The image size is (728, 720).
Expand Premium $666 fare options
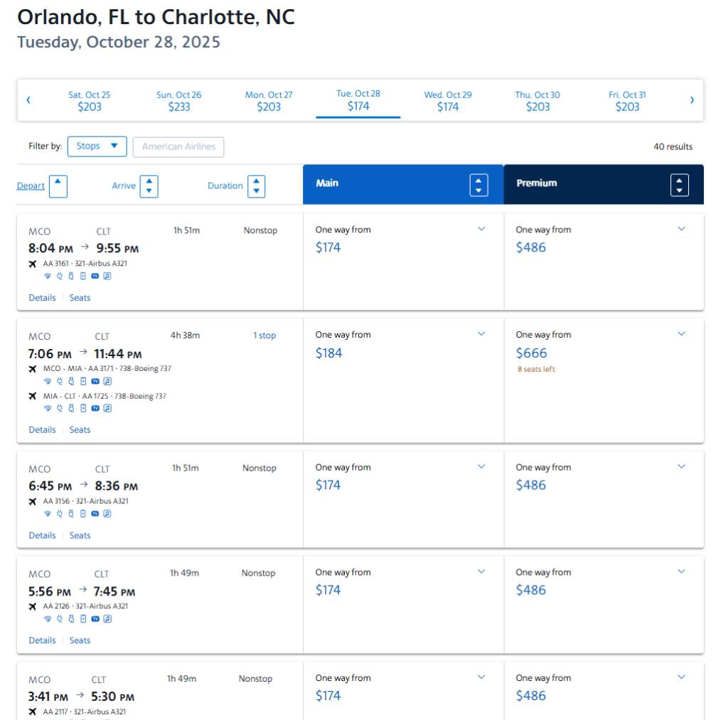click(x=681, y=334)
